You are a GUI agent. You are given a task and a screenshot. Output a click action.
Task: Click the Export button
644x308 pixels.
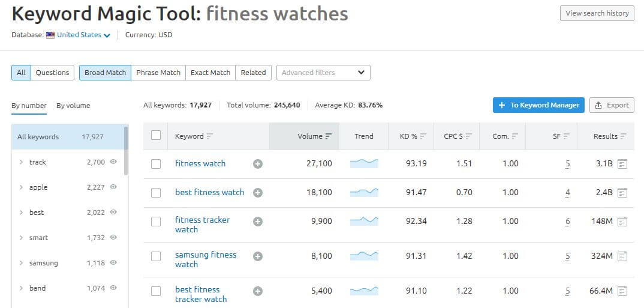coord(612,105)
